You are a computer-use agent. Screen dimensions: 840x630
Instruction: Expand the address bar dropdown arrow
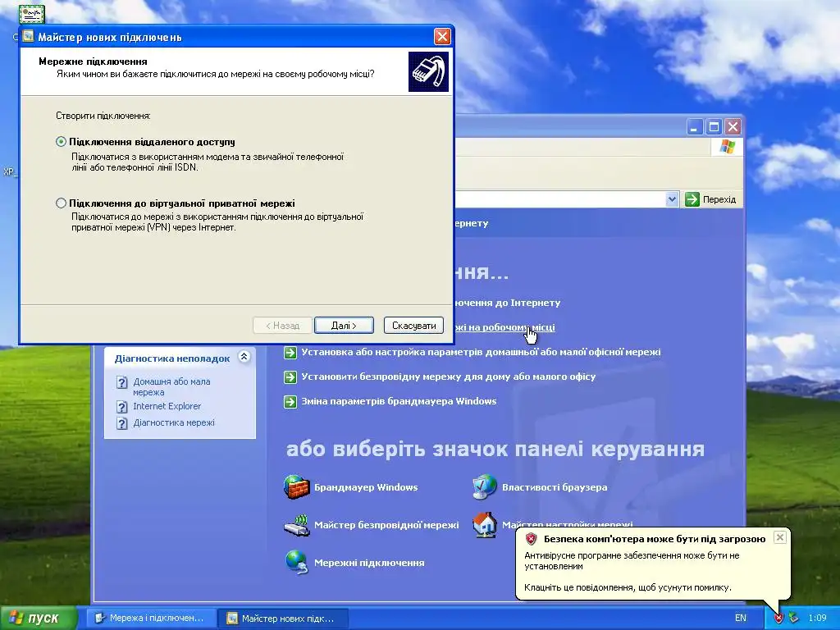[x=672, y=199]
